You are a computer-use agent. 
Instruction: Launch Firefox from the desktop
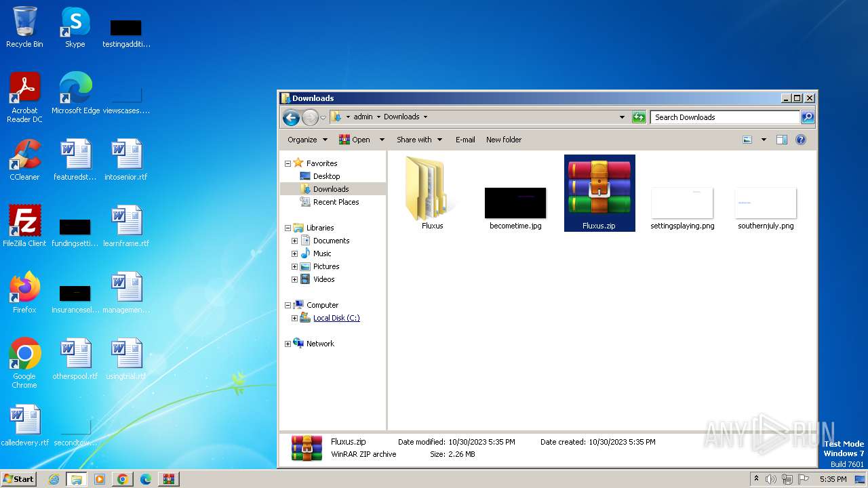[x=24, y=293]
